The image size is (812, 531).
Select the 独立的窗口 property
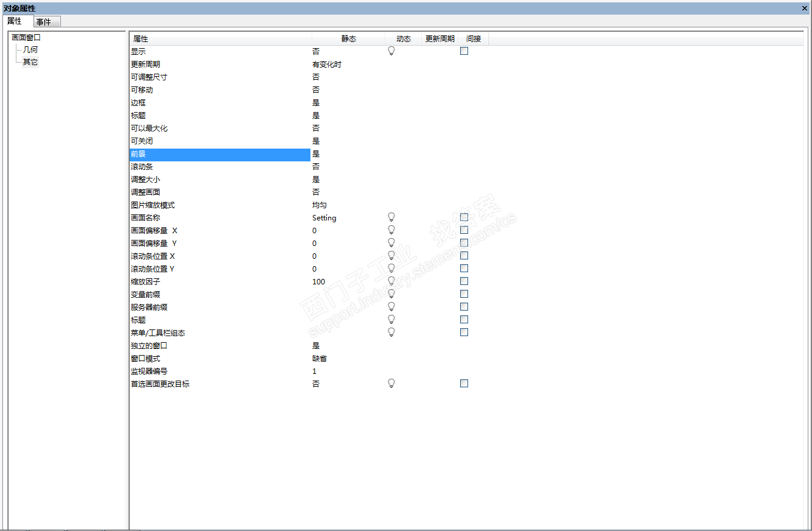tap(149, 346)
